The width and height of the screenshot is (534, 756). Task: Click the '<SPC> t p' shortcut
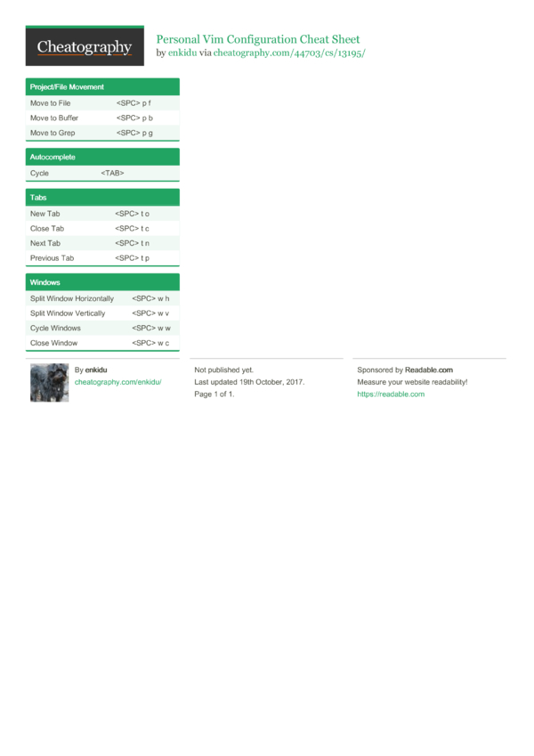[x=132, y=258]
